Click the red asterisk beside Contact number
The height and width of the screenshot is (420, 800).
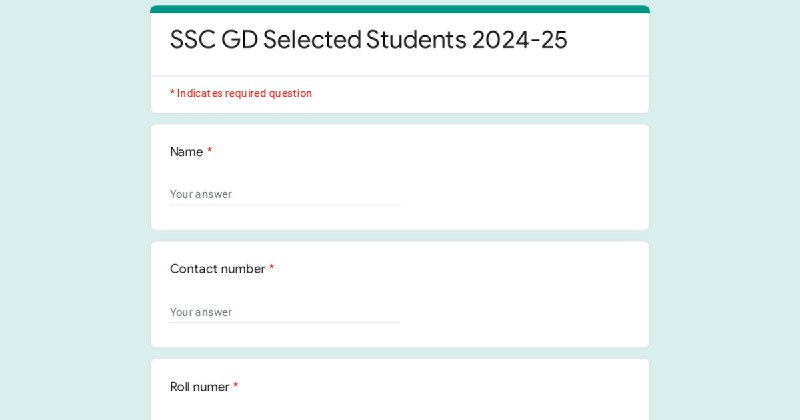pos(271,267)
